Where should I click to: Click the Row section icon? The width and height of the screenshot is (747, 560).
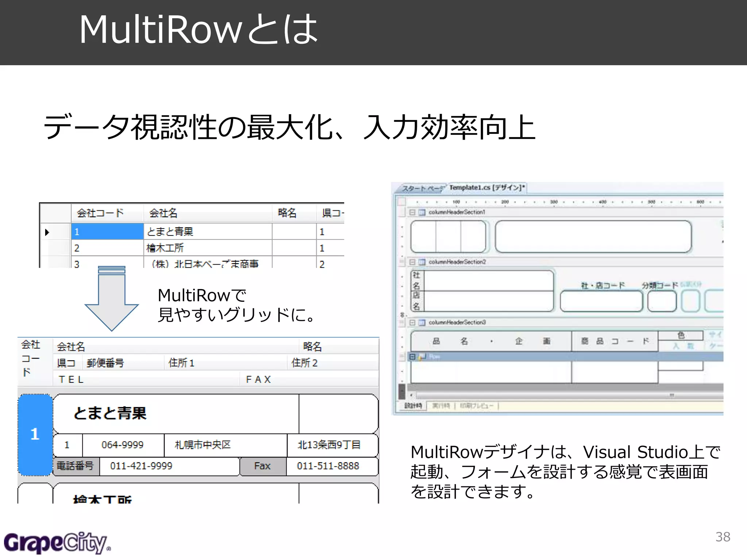pos(422,357)
